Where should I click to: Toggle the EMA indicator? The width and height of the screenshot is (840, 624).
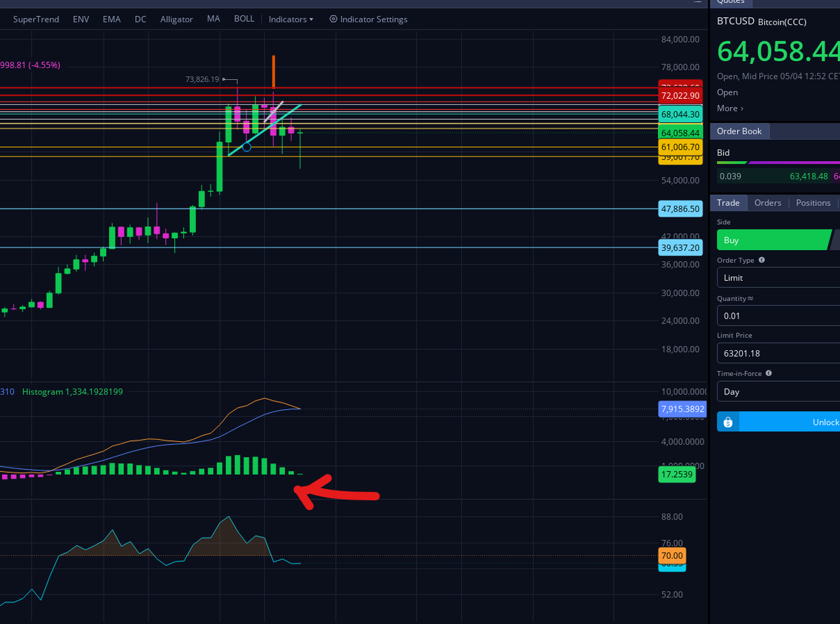[x=111, y=19]
